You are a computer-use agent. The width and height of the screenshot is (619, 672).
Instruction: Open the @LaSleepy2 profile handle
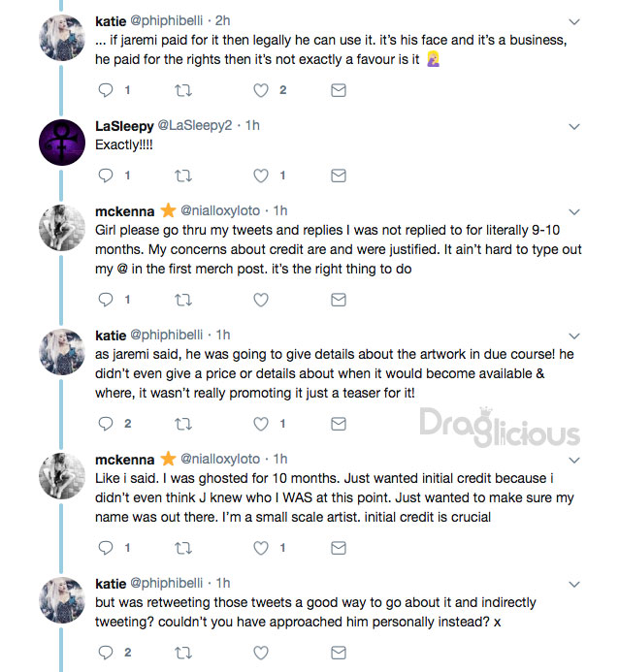[x=194, y=126]
